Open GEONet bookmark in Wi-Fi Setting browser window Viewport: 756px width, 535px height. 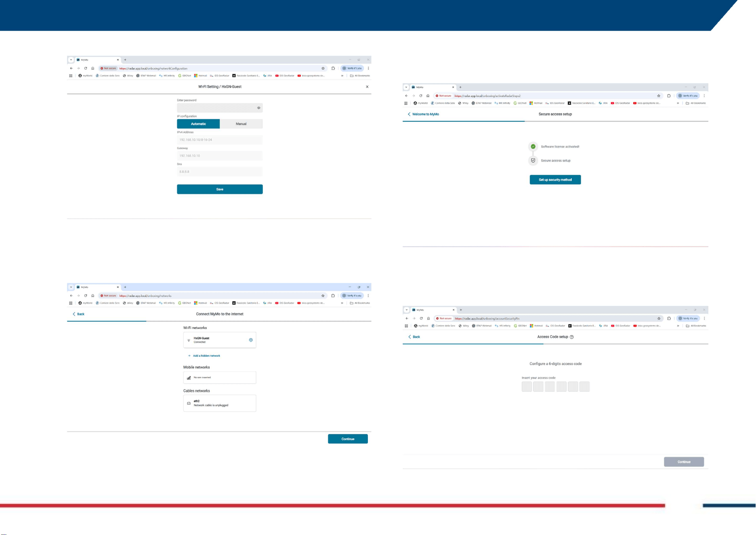click(x=185, y=76)
